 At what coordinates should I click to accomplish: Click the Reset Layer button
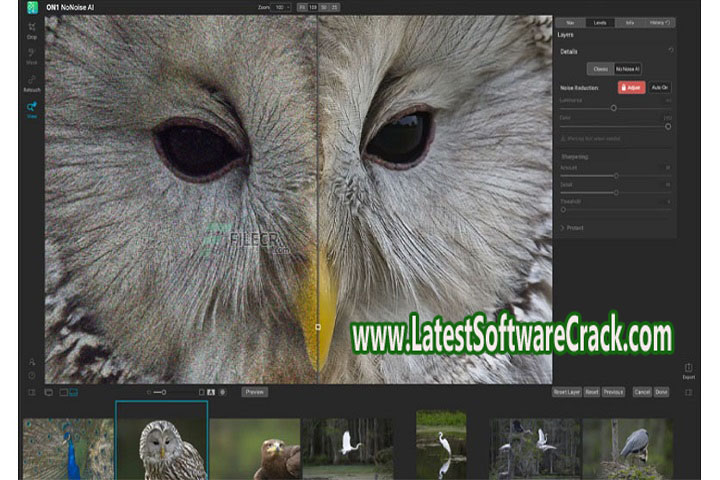tap(567, 392)
